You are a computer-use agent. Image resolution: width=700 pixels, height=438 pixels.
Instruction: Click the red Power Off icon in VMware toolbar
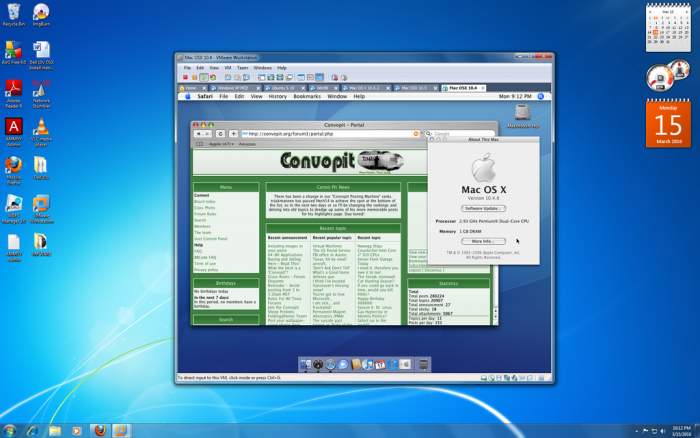pos(185,77)
